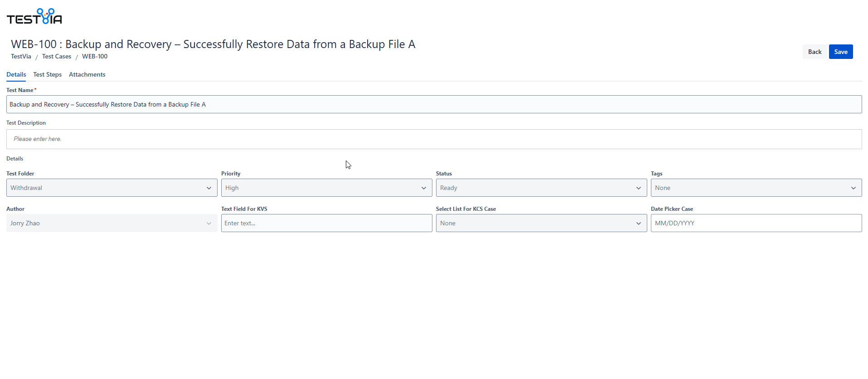Focus the Test Description text area
The width and height of the screenshot is (868, 379).
(x=434, y=139)
